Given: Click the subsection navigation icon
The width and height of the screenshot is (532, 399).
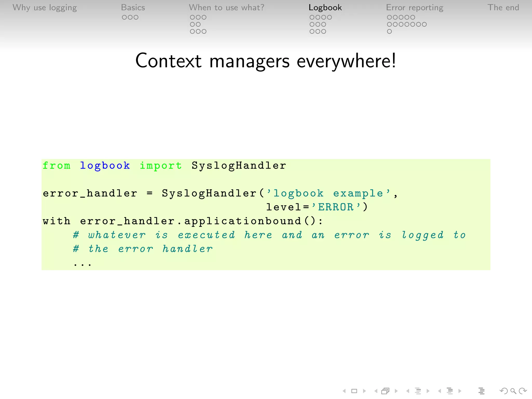Looking at the screenshot, I should pos(418,391).
